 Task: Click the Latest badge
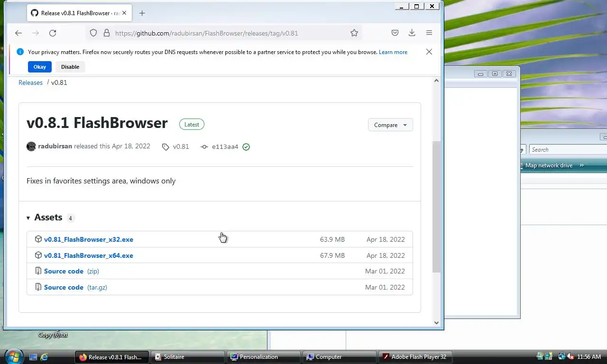tap(192, 124)
